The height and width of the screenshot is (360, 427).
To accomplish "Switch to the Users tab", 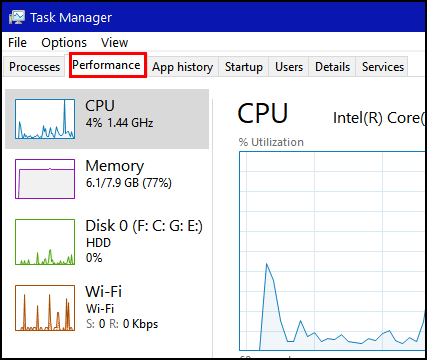I will click(x=289, y=67).
